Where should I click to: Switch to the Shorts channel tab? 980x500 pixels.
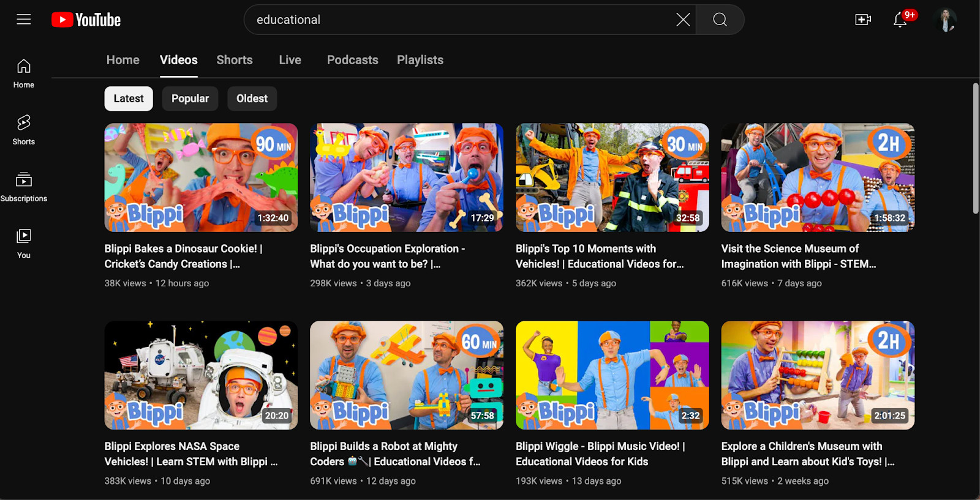[235, 60]
